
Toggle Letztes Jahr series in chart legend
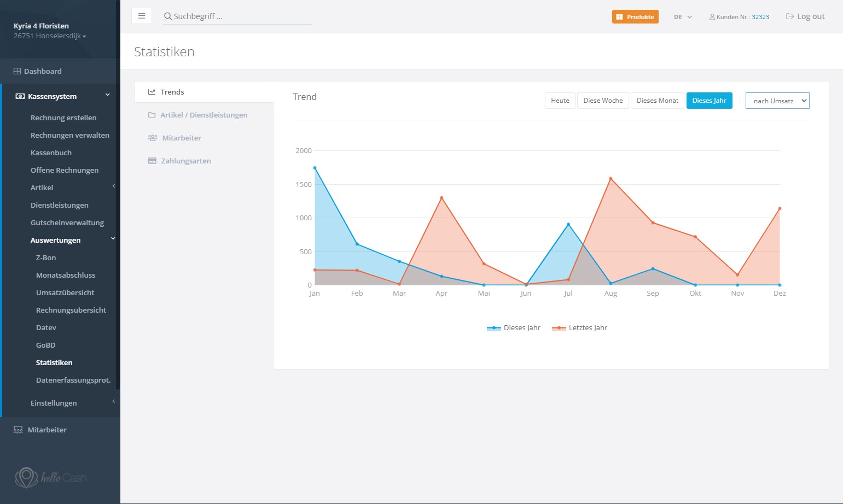point(579,328)
